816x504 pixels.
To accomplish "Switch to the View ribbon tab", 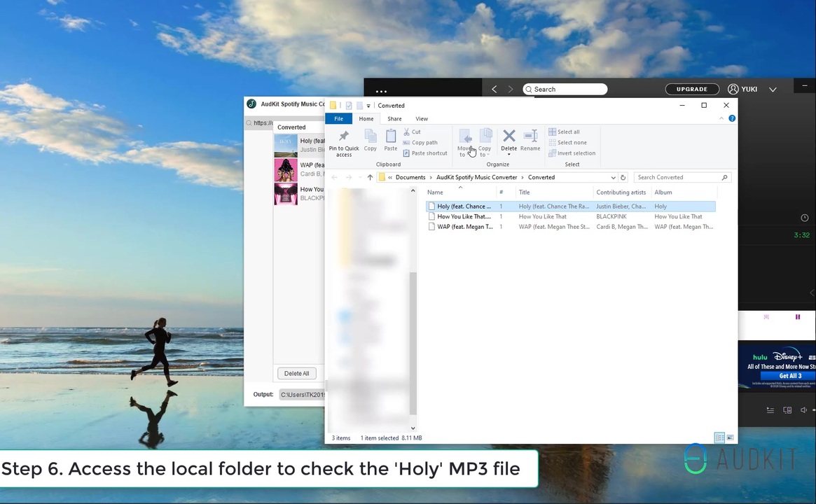I will (x=422, y=118).
